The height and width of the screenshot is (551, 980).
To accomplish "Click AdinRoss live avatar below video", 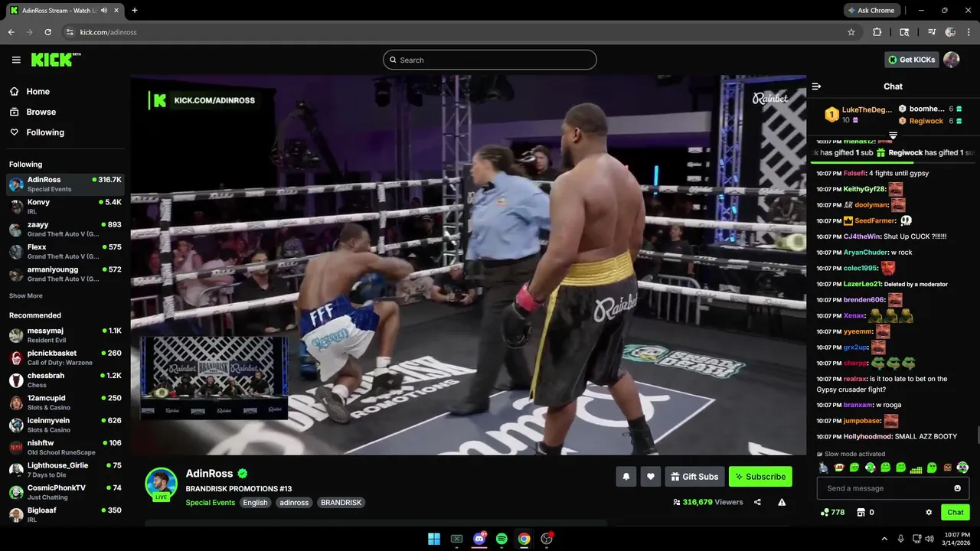I will coord(162,484).
